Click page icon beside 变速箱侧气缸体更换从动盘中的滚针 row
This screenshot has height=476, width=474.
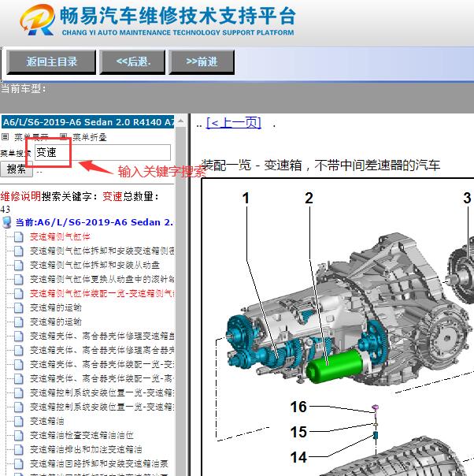click(18, 279)
